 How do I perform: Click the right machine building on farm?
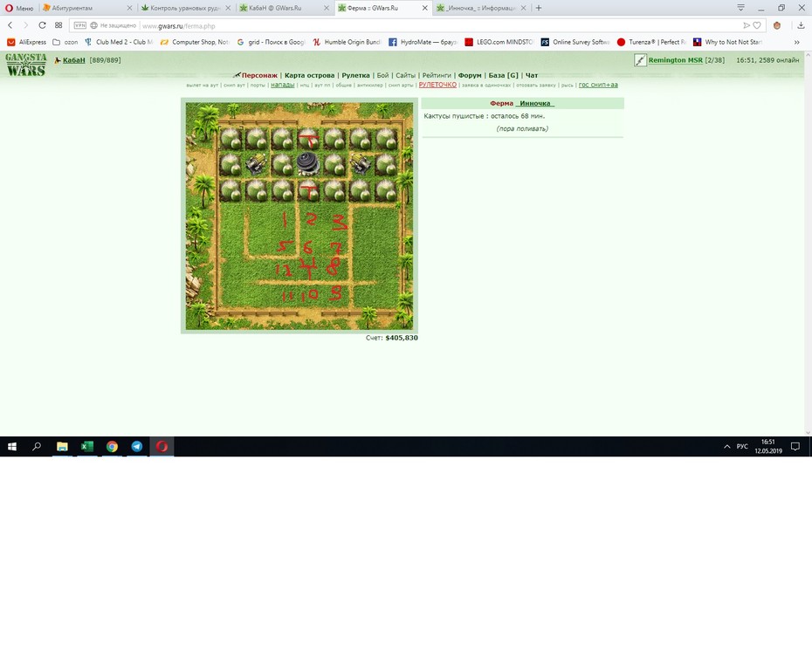(x=361, y=165)
